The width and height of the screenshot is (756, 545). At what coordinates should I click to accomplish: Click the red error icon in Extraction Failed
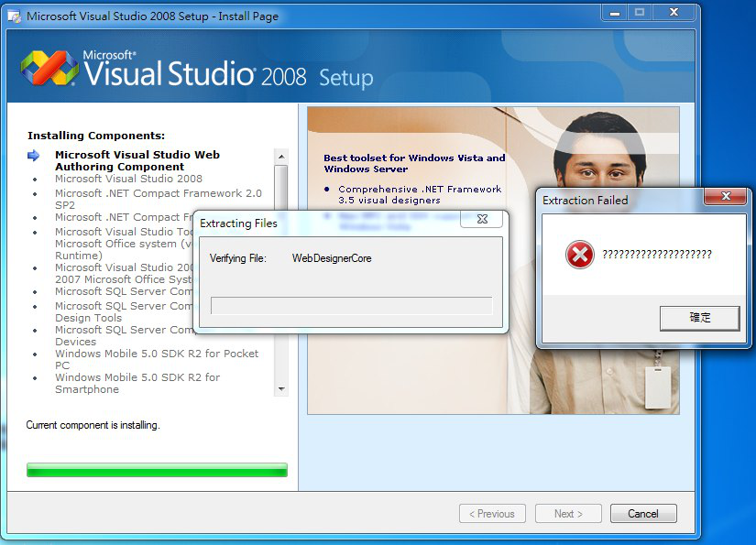coord(580,254)
